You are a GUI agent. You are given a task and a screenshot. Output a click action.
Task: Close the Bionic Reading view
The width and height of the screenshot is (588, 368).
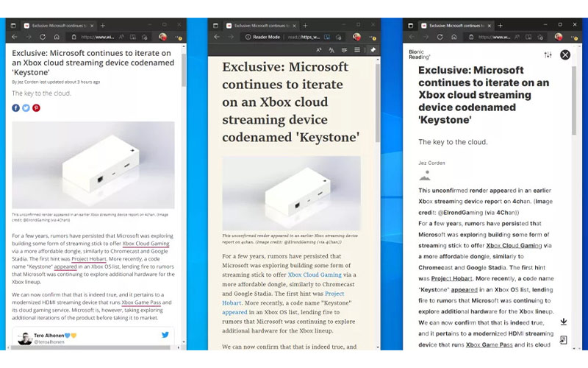(x=565, y=54)
